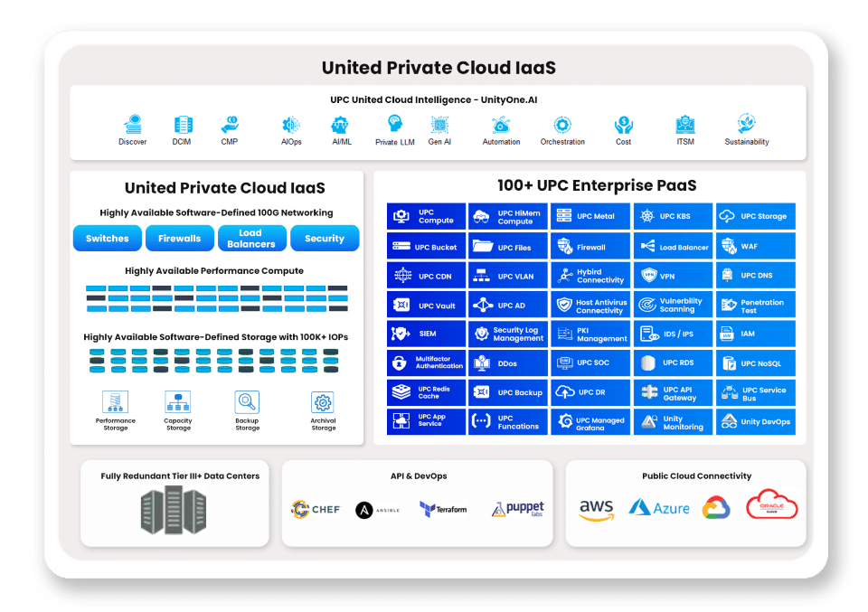This screenshot has height=612, width=868.
Task: Click the Multifactor Authentication tile
Action: pyautogui.click(x=427, y=363)
